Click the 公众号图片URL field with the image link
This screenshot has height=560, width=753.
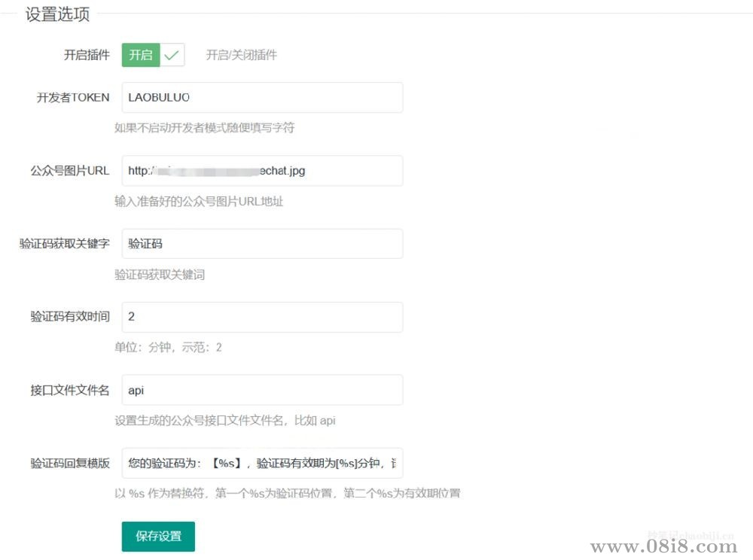tap(261, 170)
